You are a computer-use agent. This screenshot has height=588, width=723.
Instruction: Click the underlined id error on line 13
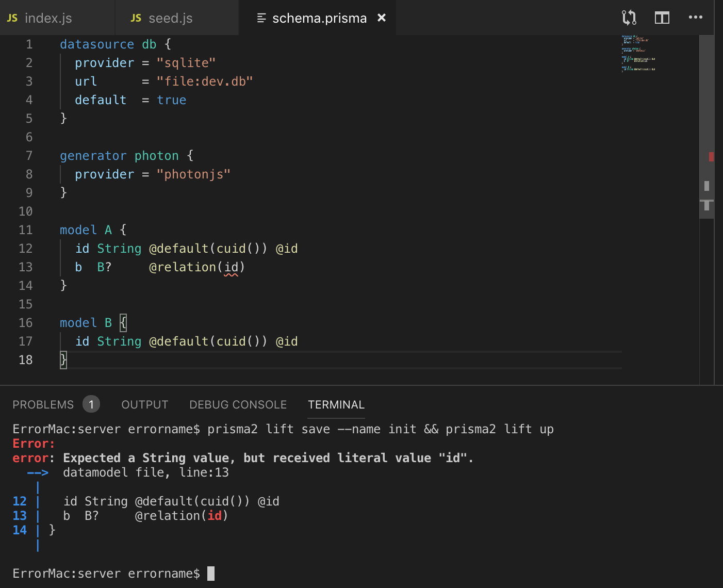(231, 267)
